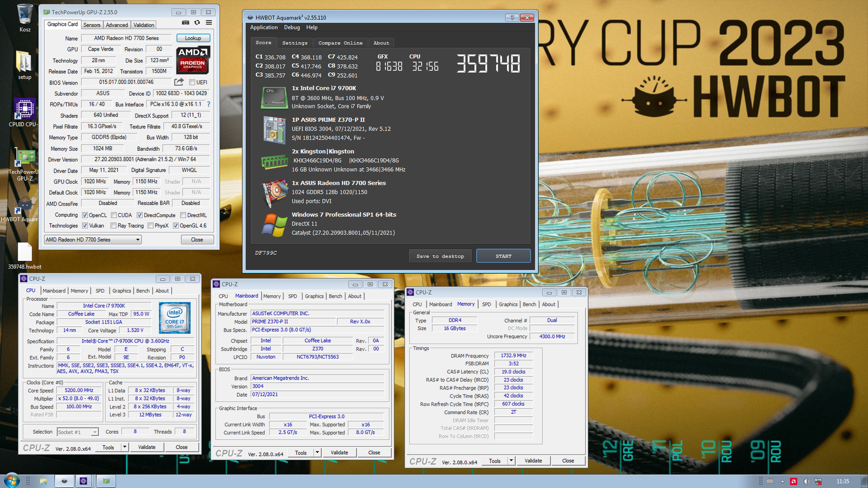Click the CPU chip icon in Aquamark

(x=274, y=98)
